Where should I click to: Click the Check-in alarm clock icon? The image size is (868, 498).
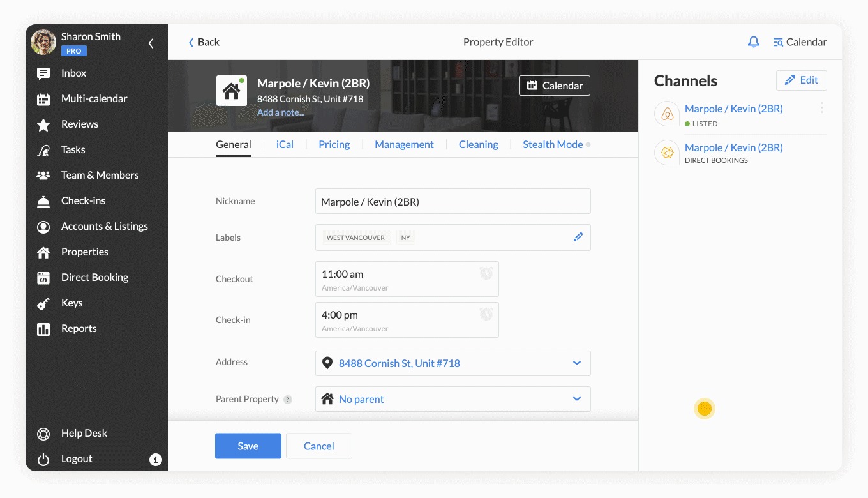tap(486, 314)
